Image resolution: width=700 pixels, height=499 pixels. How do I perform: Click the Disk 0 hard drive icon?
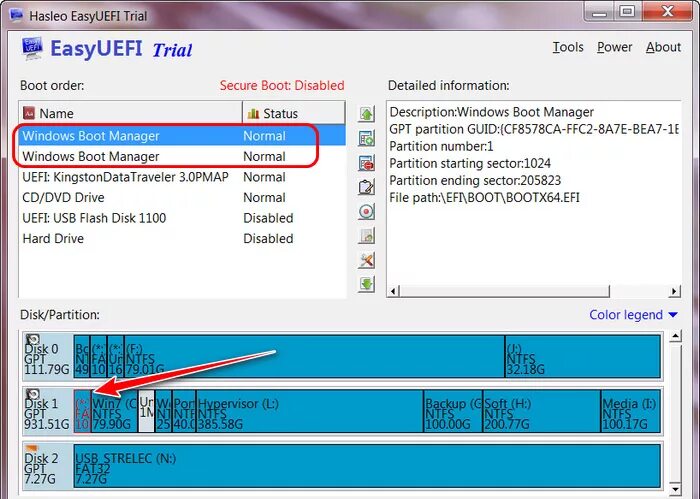click(x=33, y=340)
